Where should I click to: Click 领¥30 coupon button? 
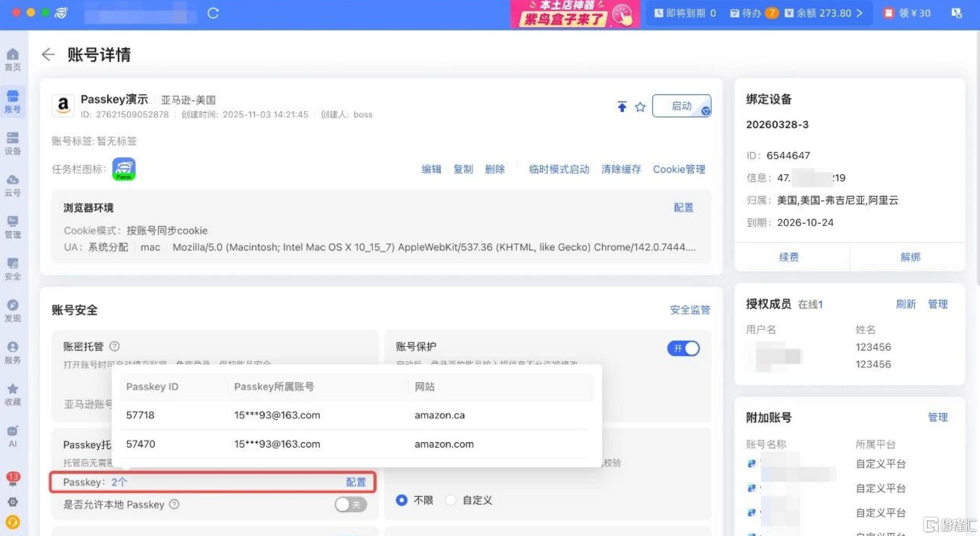click(x=907, y=13)
